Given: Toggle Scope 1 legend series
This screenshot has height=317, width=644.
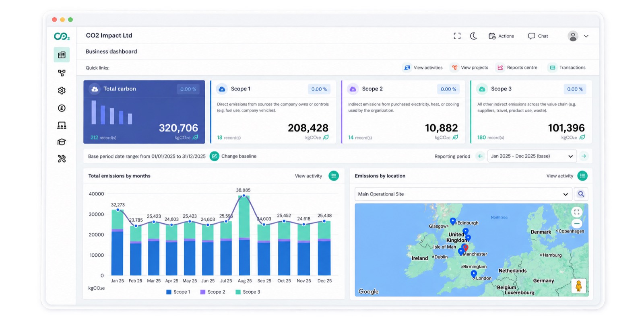Looking at the screenshot, I should (x=178, y=292).
